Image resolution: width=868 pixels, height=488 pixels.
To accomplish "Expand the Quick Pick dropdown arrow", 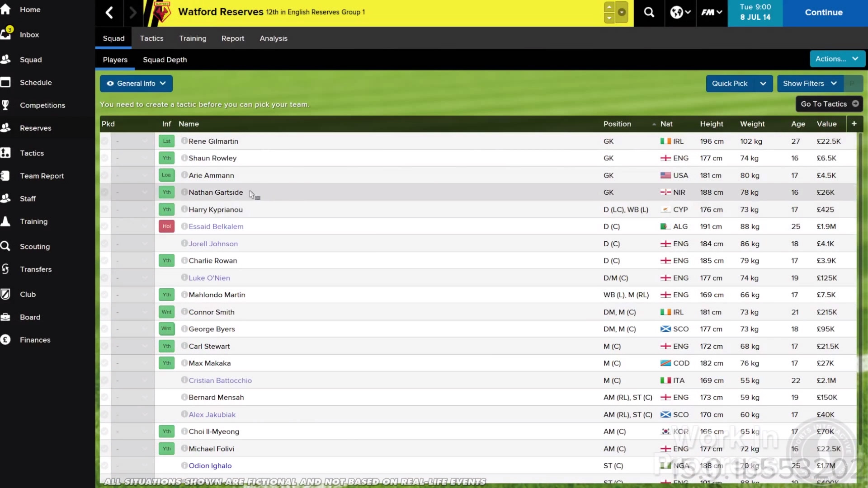I will click(763, 84).
